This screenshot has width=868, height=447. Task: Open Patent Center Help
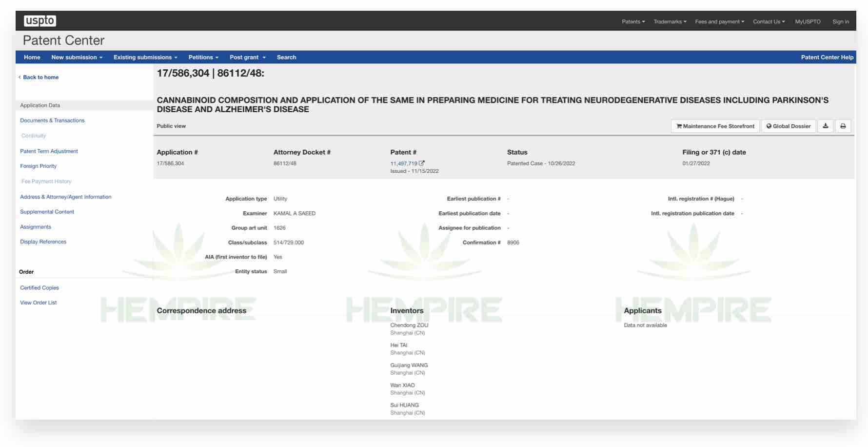click(827, 57)
